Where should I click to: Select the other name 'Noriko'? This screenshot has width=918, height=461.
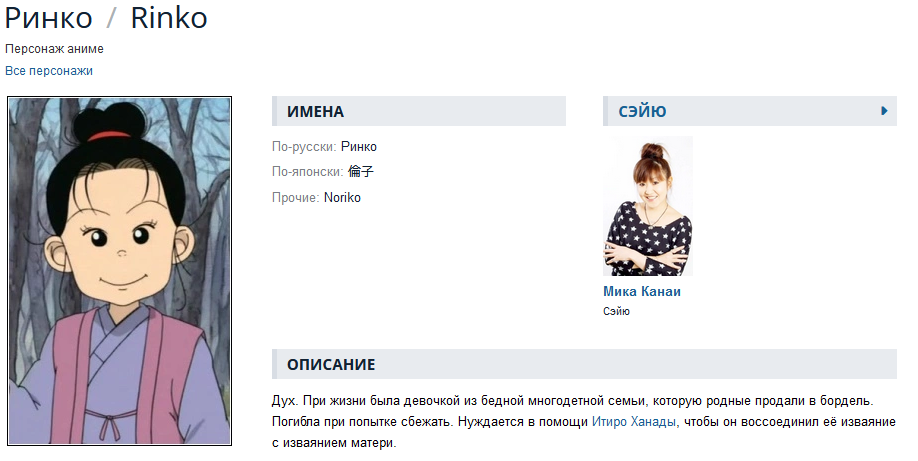point(342,197)
